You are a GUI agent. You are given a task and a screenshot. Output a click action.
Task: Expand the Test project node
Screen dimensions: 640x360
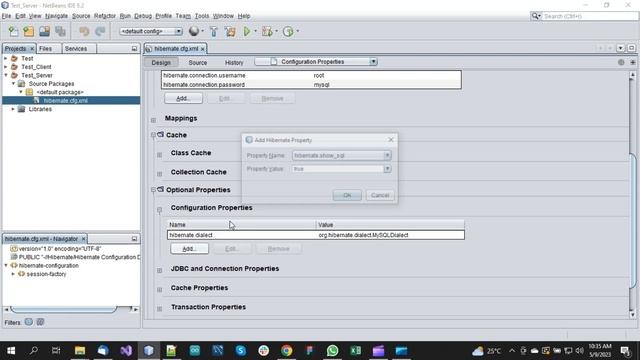(x=6, y=58)
